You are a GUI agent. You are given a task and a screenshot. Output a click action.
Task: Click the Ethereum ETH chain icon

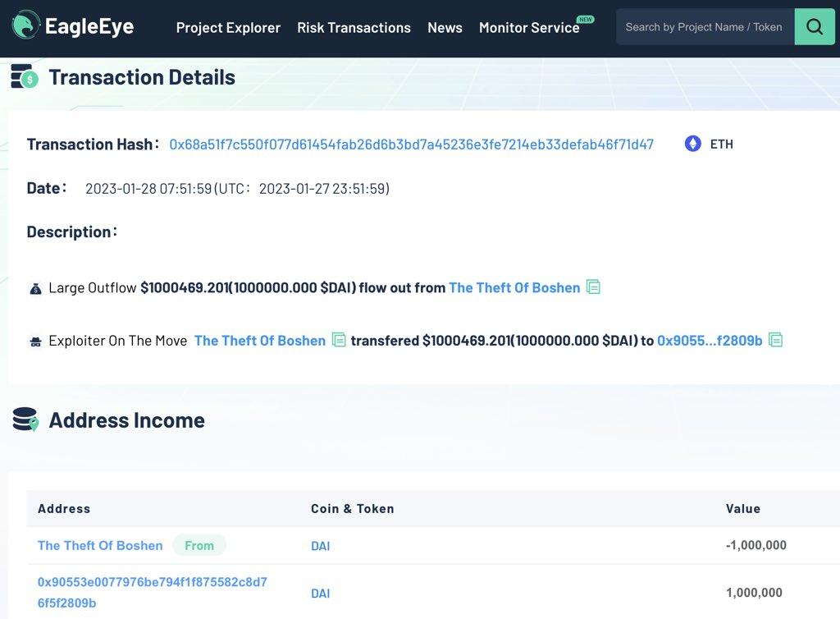click(693, 144)
